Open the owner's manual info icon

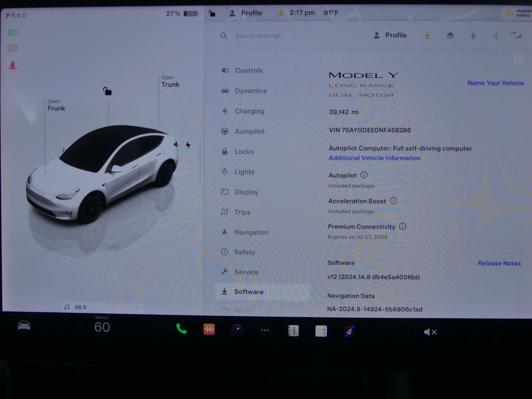293,331
